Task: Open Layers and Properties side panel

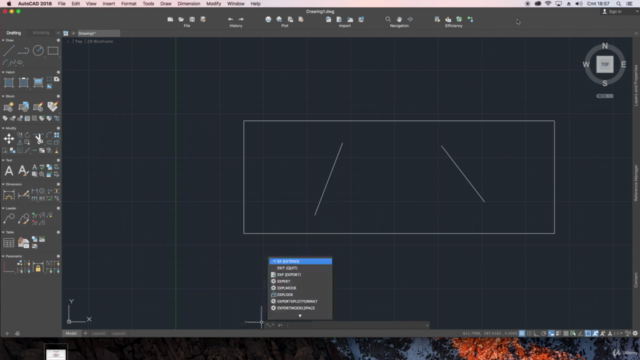Action: [x=636, y=85]
